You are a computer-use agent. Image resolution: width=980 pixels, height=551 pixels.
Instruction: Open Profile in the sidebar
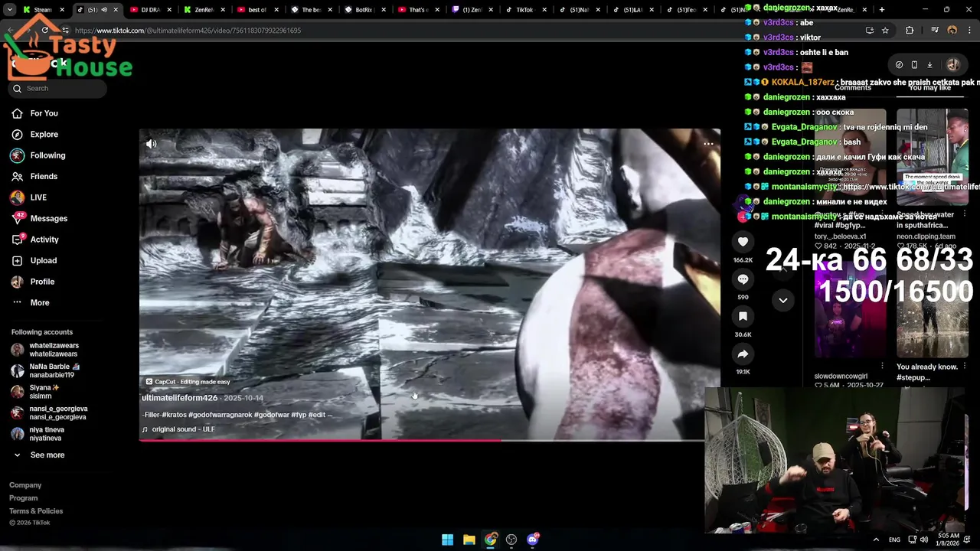click(42, 282)
